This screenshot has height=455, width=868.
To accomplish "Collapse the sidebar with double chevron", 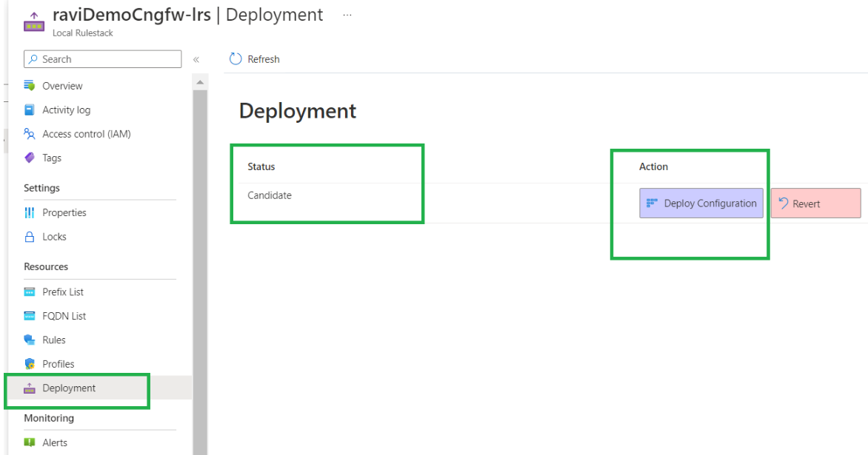I will [196, 59].
